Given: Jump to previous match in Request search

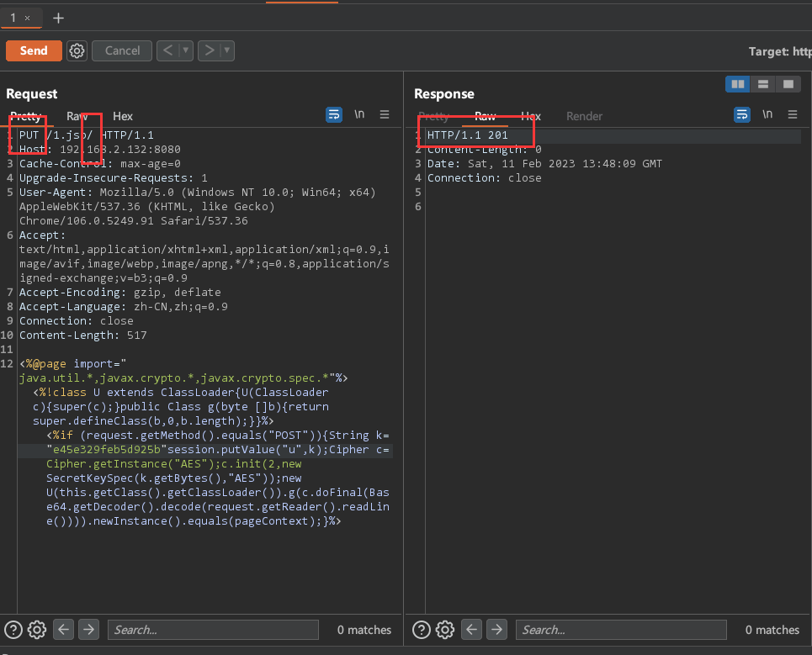Looking at the screenshot, I should 64,630.
